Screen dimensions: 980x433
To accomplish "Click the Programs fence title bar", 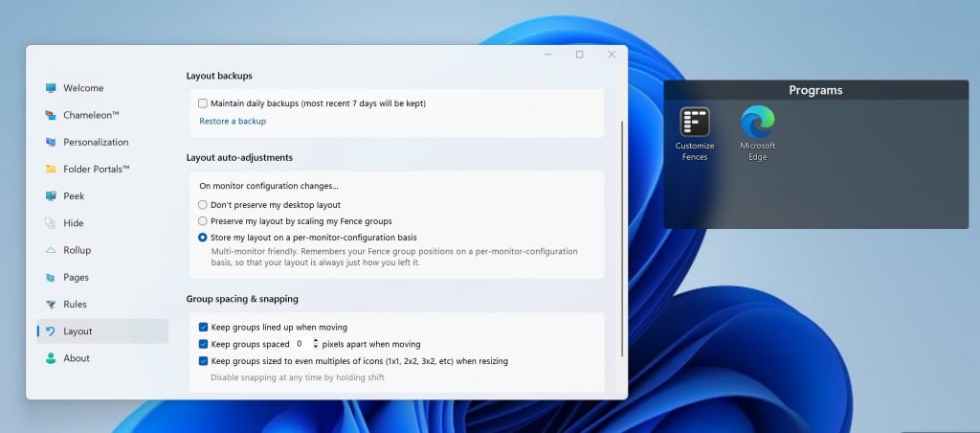I will tap(815, 90).
